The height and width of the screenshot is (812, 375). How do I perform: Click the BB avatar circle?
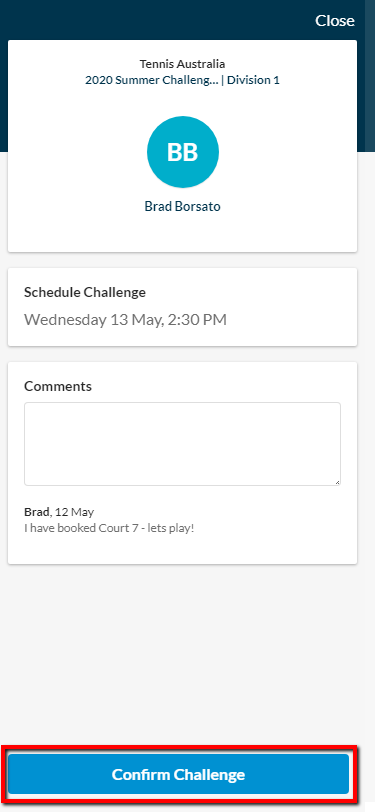183,152
